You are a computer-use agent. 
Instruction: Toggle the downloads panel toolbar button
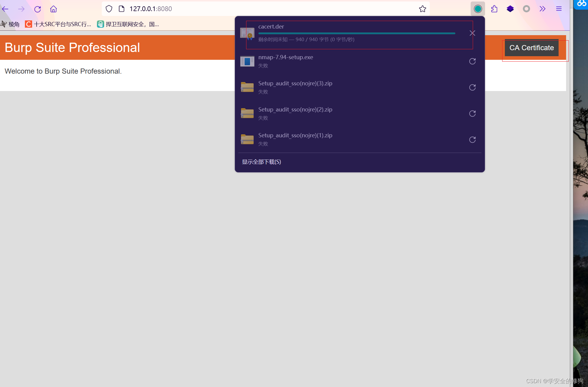pyautogui.click(x=478, y=9)
